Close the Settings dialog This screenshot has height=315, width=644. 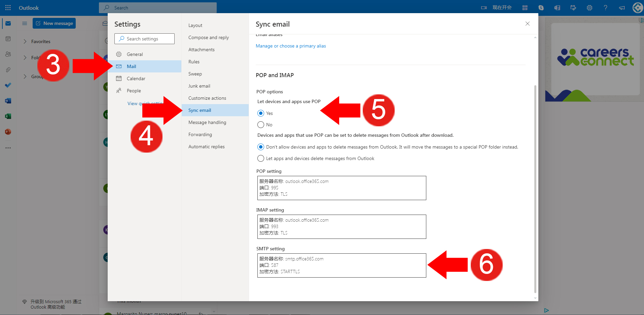pyautogui.click(x=528, y=24)
